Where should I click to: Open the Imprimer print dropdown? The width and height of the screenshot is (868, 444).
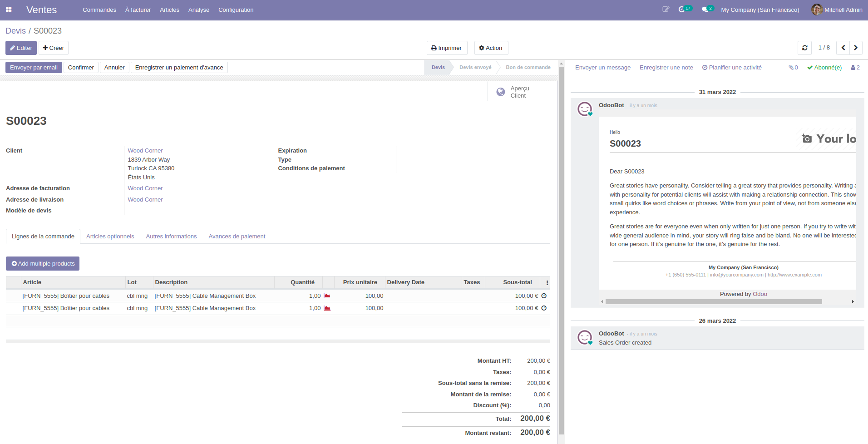[x=447, y=48]
